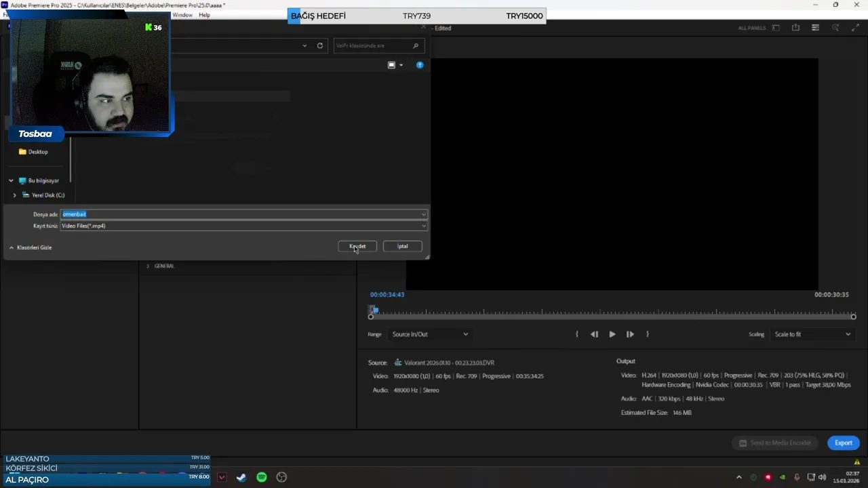Open view options dropdown arrow in dialog
Viewport: 868px width, 488px height.
coord(401,65)
